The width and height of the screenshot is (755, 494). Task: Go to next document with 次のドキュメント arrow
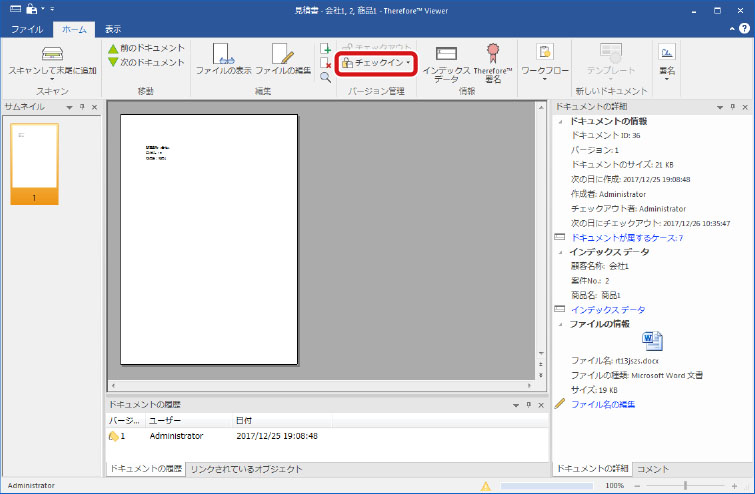[146, 62]
